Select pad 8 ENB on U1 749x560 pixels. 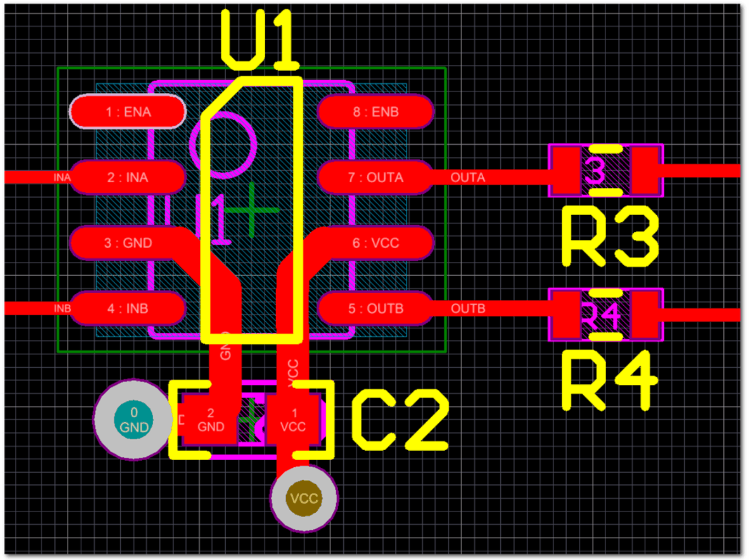click(x=376, y=111)
